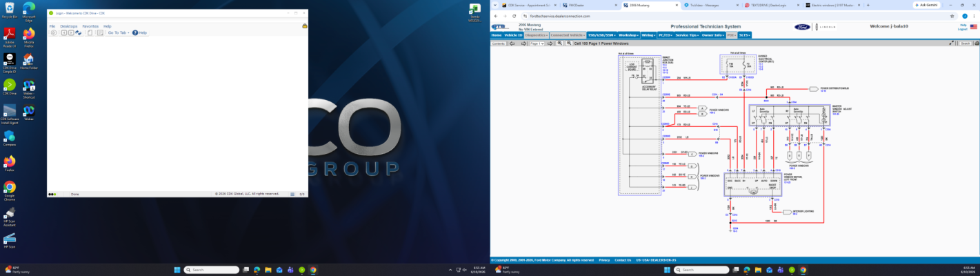Click CDK Drive toolbar back arrow
The width and height of the screenshot is (980, 276).
63,32
